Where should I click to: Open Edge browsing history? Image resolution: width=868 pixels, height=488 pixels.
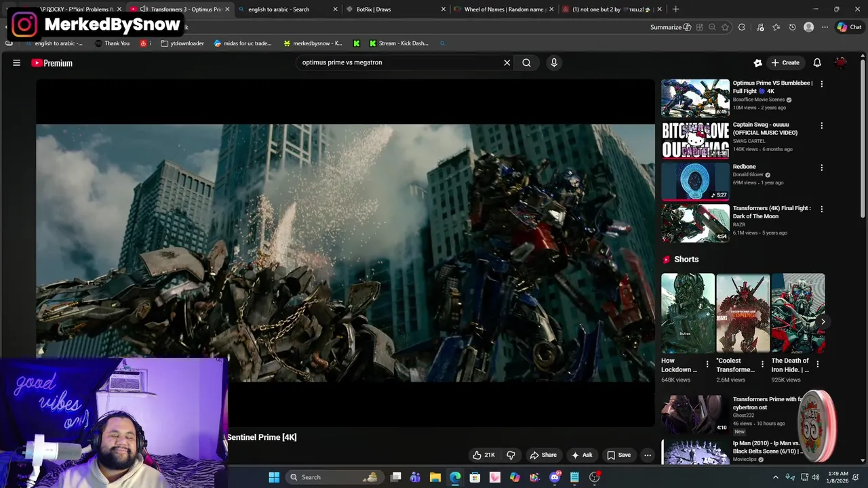tap(792, 27)
